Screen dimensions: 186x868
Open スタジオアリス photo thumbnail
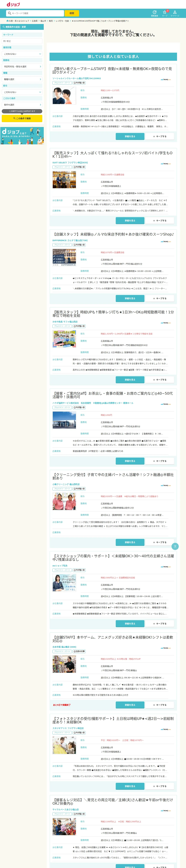[x=64, y=745]
